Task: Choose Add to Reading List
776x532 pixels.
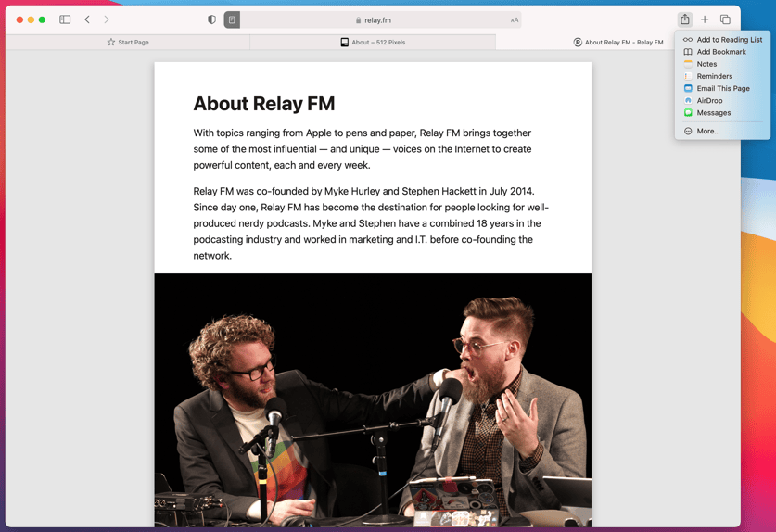Action: coord(722,40)
